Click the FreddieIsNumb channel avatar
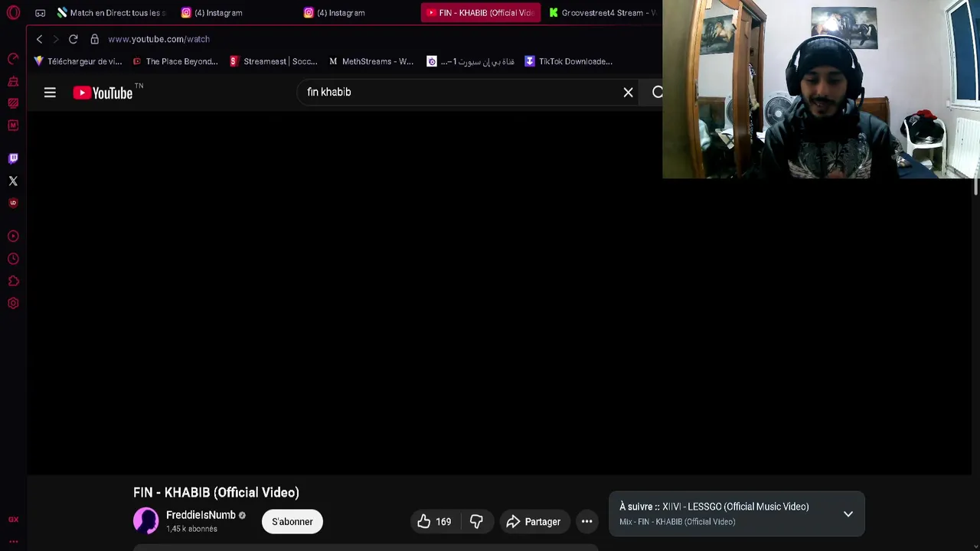The height and width of the screenshot is (551, 980). coord(146,521)
